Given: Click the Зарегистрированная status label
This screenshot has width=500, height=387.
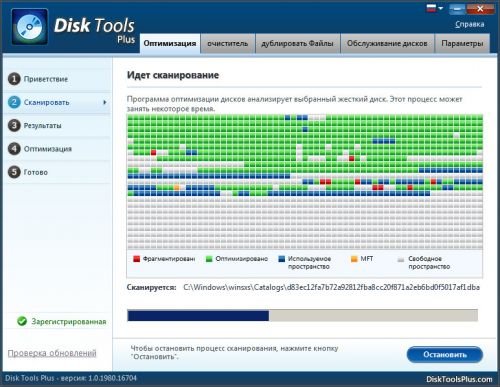Looking at the screenshot, I should [69, 322].
